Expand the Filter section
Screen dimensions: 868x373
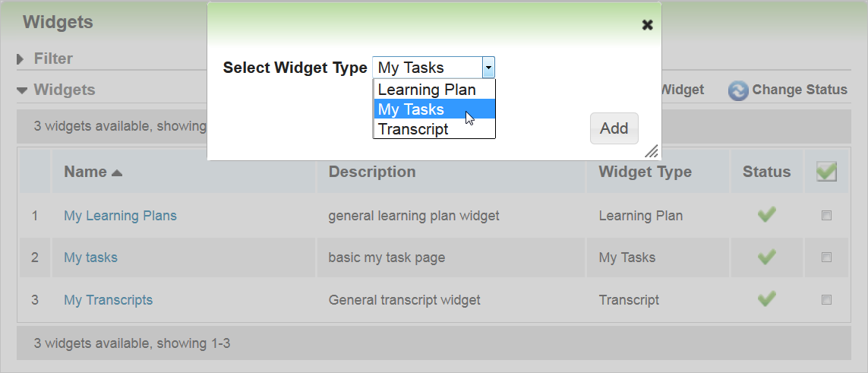(21, 58)
